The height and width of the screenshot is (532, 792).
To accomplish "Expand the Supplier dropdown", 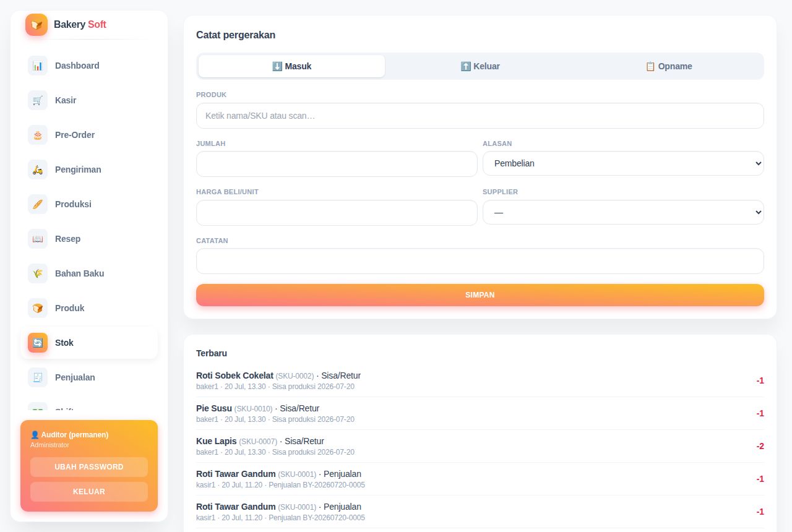I will (x=623, y=212).
